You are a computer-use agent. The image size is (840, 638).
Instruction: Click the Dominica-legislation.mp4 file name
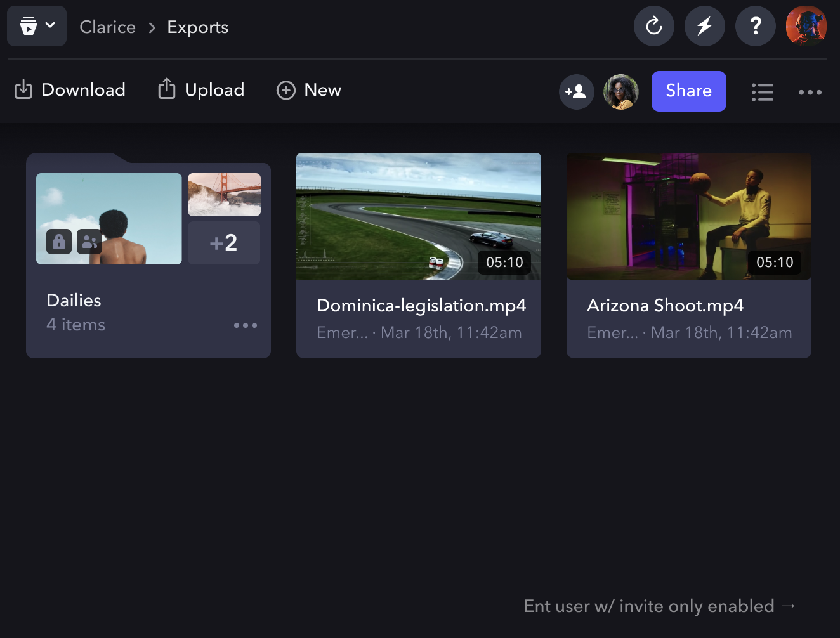[421, 306]
